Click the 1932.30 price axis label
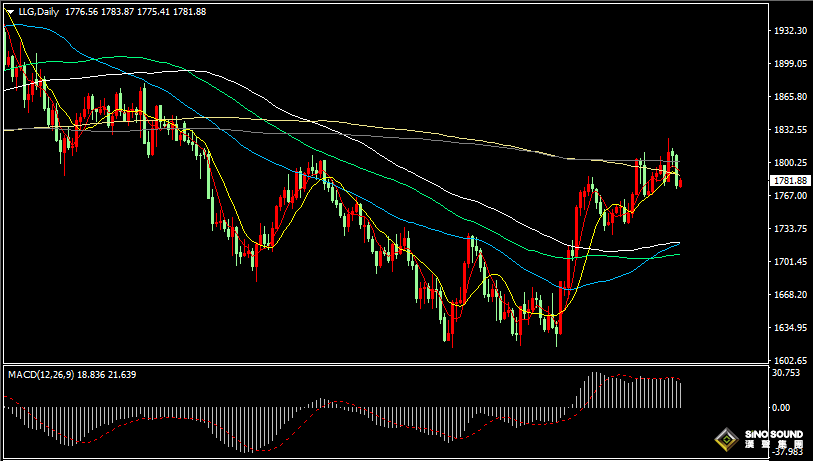Screen dimensions: 813x461 (791, 31)
